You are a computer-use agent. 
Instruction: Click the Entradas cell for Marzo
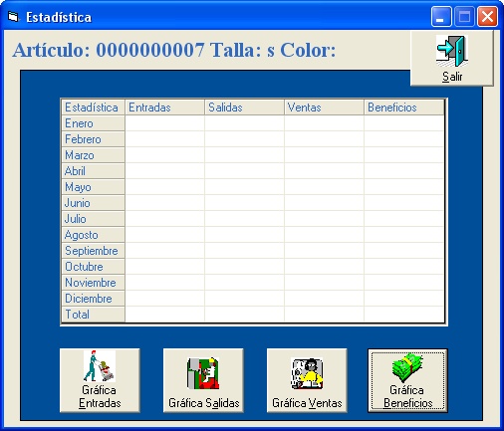click(x=164, y=155)
